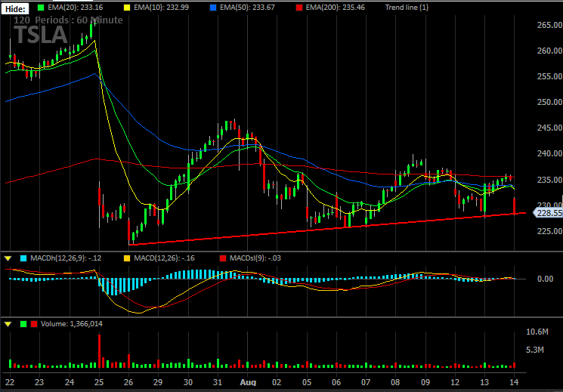Click the green Volume legend swatch
The width and height of the screenshot is (563, 392).
(x=23, y=324)
